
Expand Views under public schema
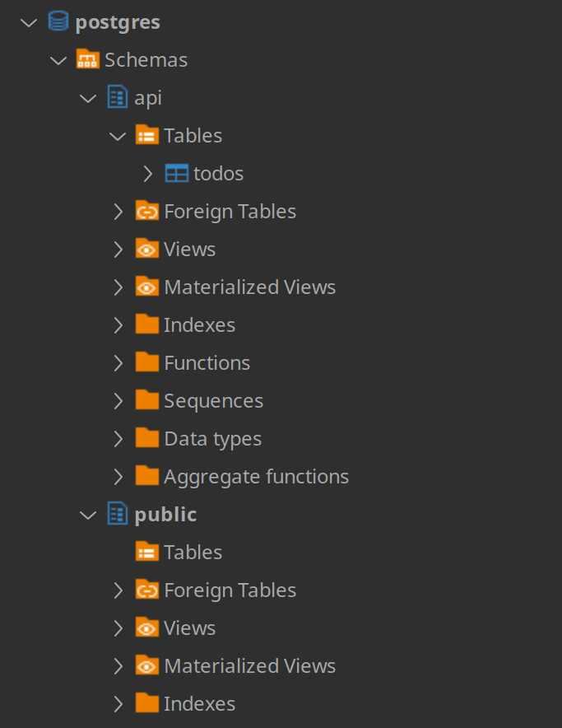coord(118,628)
